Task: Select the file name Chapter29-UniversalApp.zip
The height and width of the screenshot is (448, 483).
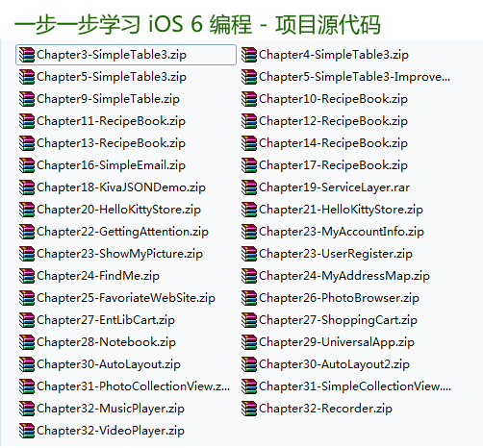Action: pyautogui.click(x=337, y=342)
